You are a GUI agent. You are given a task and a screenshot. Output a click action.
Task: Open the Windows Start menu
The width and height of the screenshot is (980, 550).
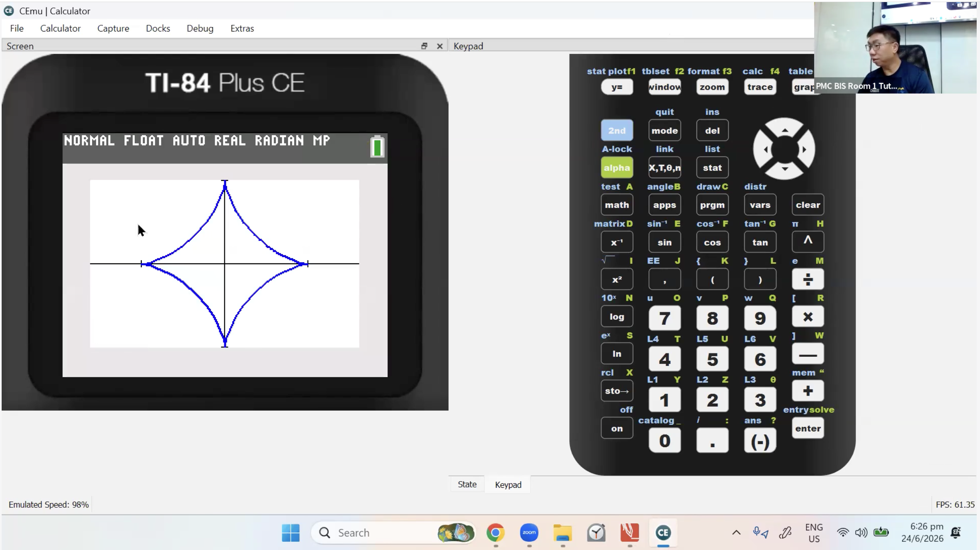(291, 533)
